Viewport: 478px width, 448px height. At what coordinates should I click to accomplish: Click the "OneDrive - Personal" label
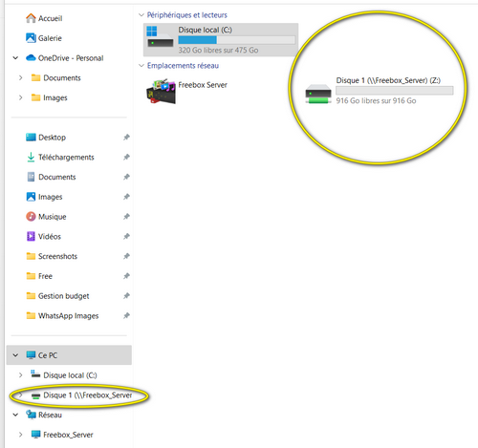71,58
